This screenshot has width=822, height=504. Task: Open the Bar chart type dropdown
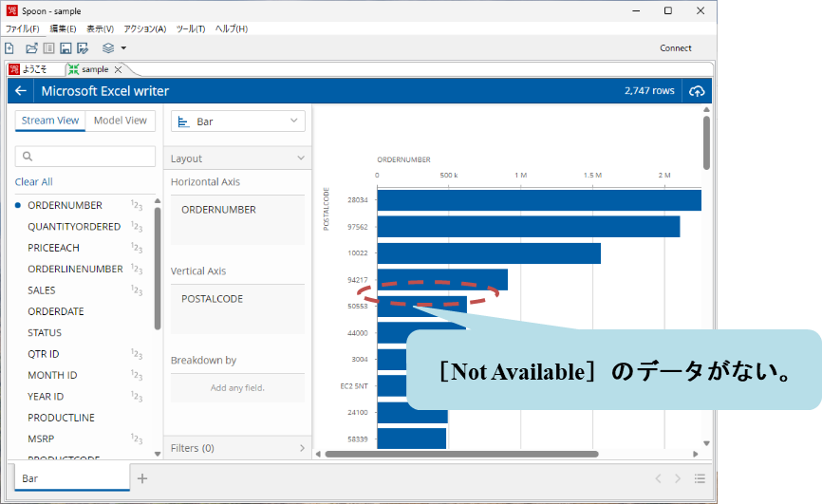[x=238, y=121]
